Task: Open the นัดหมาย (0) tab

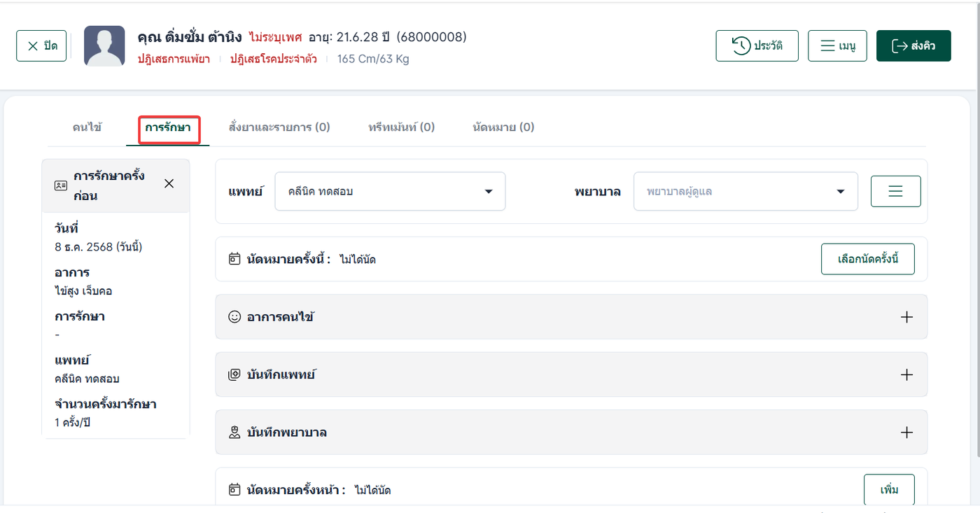Action: 503,127
